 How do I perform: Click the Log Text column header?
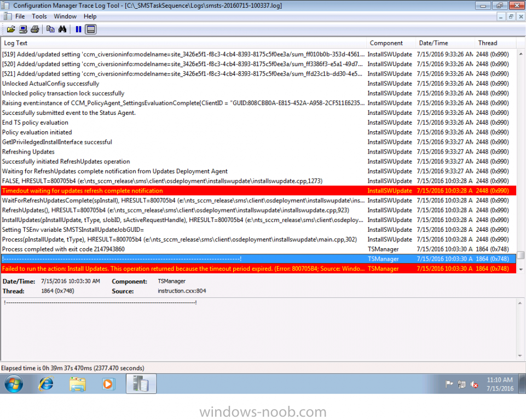coord(183,43)
